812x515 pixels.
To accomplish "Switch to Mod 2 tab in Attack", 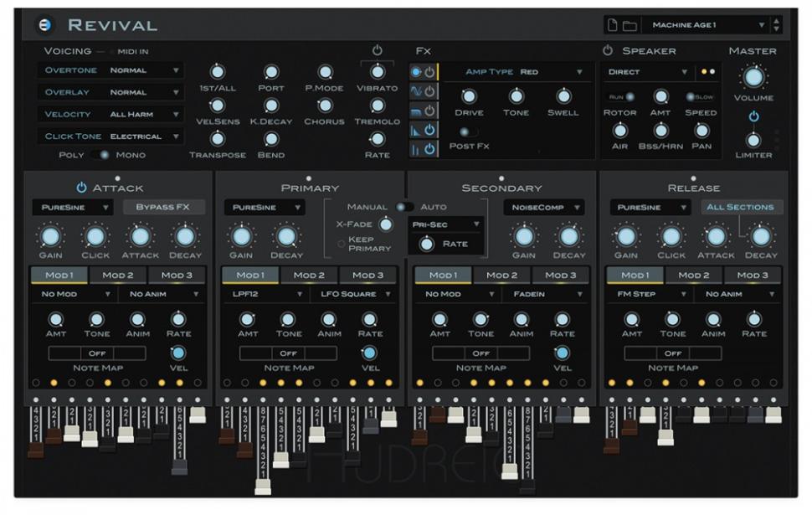I will pyautogui.click(x=119, y=276).
